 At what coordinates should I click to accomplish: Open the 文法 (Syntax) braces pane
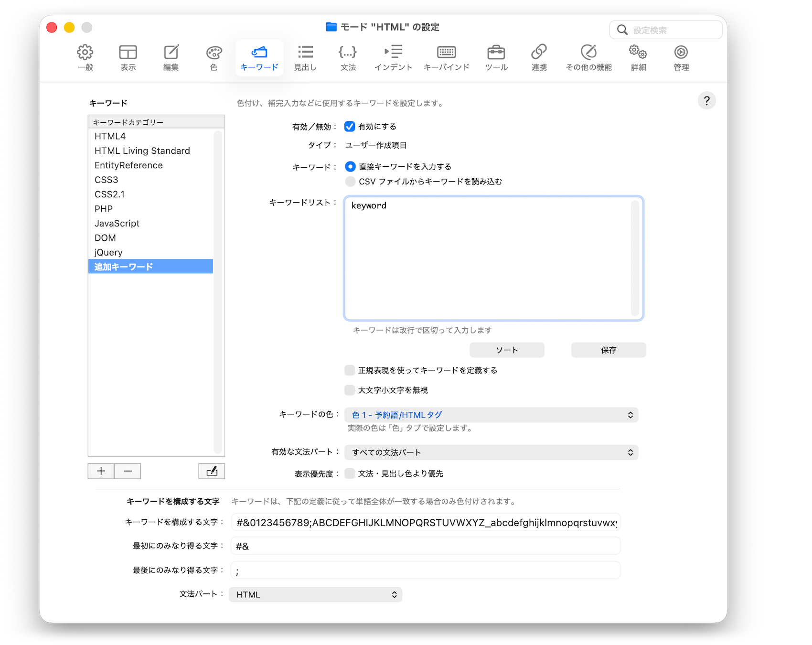[348, 57]
